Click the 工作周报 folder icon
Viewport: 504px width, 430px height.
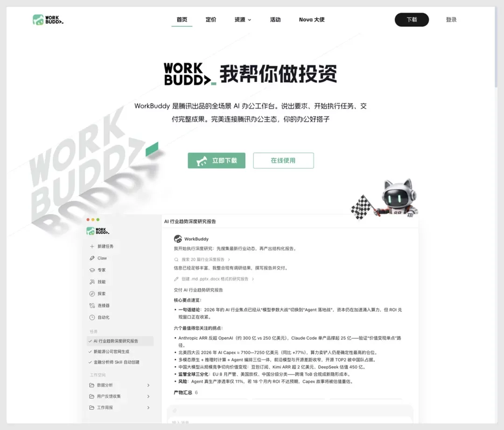click(x=91, y=408)
